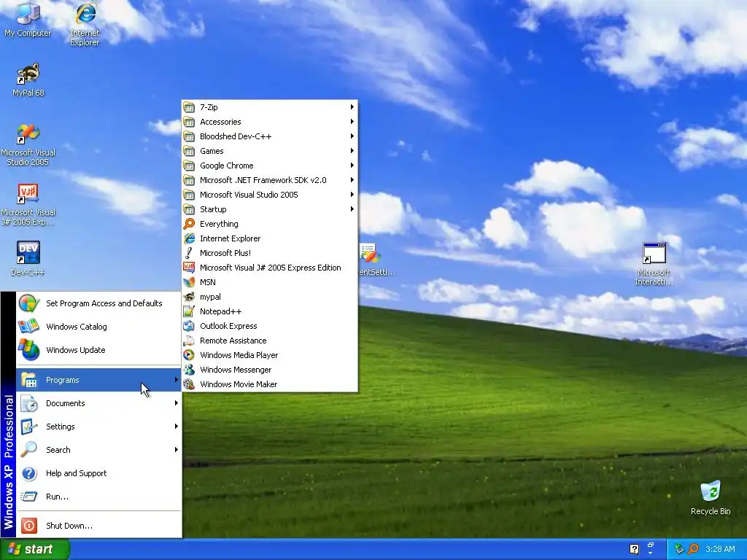The height and width of the screenshot is (560, 747).
Task: Open Set Program Access and Defaults
Action: 98,303
